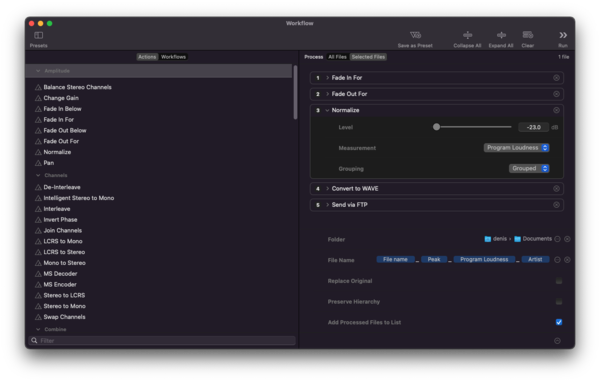Viewport: 600px width, 382px height.
Task: Select the Fade In Below action
Action: [62, 109]
